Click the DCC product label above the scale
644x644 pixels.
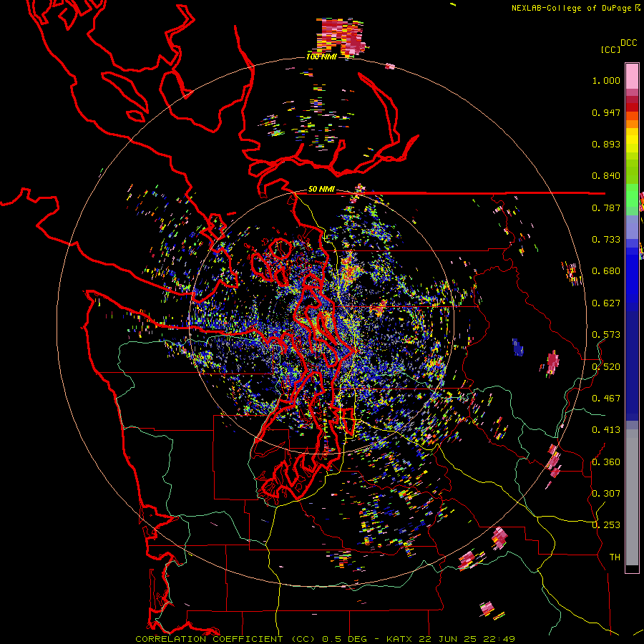point(628,43)
